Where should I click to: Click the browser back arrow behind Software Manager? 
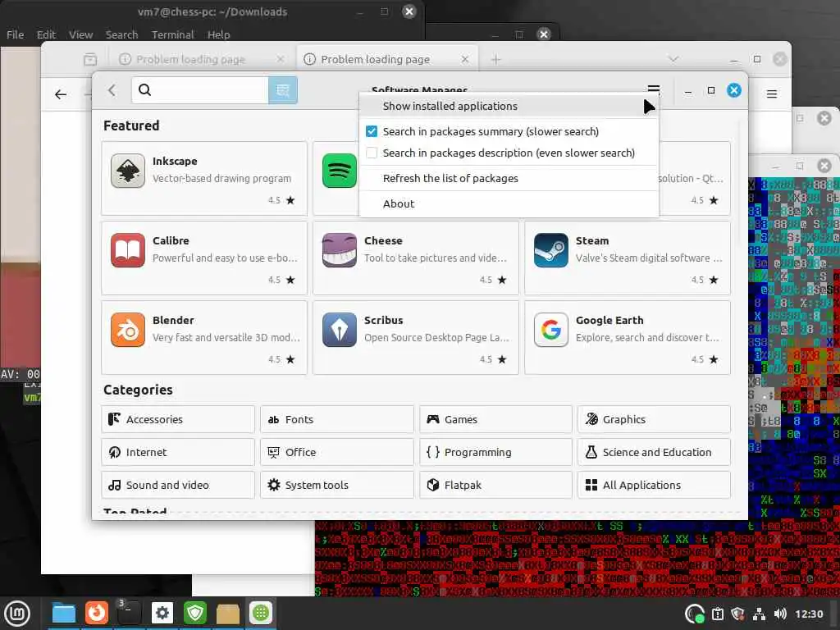pos(61,95)
